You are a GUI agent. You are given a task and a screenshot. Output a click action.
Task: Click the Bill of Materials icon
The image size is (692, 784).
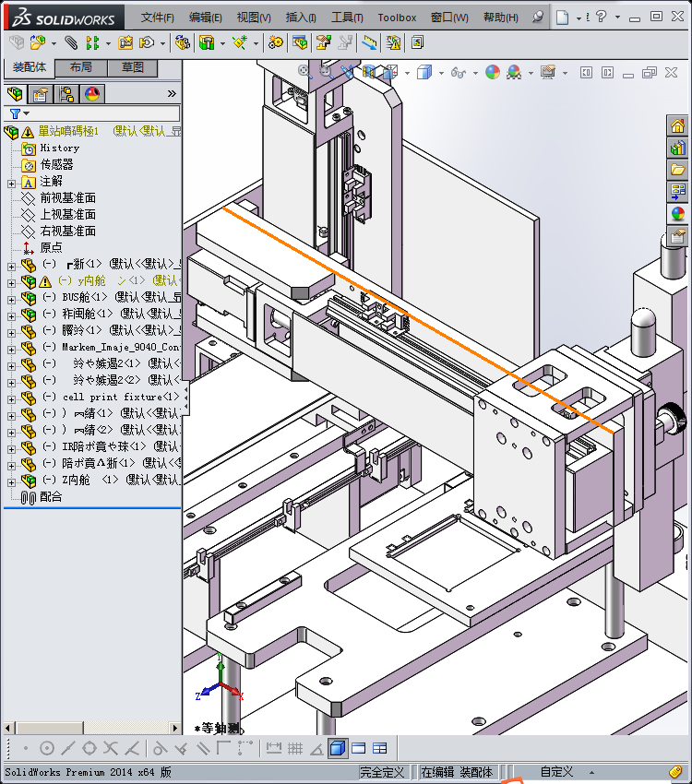[x=300, y=43]
